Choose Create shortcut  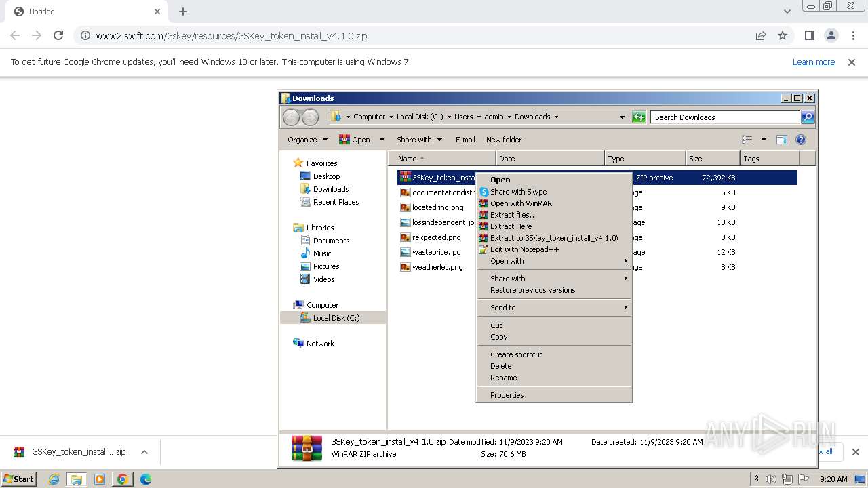(554, 354)
